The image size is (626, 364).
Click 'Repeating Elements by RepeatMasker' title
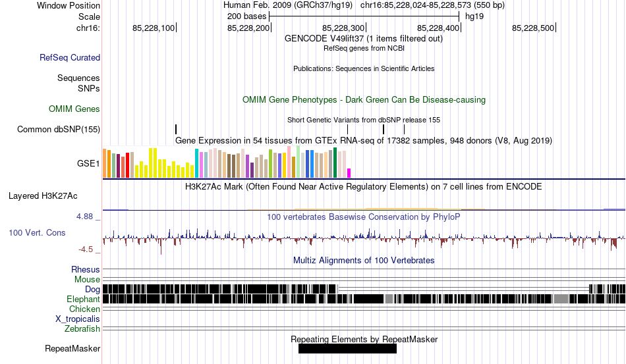pyautogui.click(x=364, y=339)
